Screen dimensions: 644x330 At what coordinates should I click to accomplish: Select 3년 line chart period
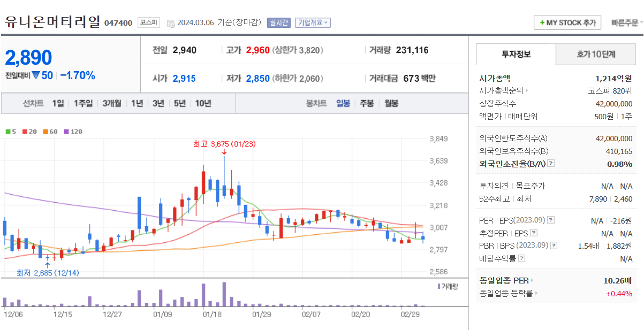(x=158, y=104)
